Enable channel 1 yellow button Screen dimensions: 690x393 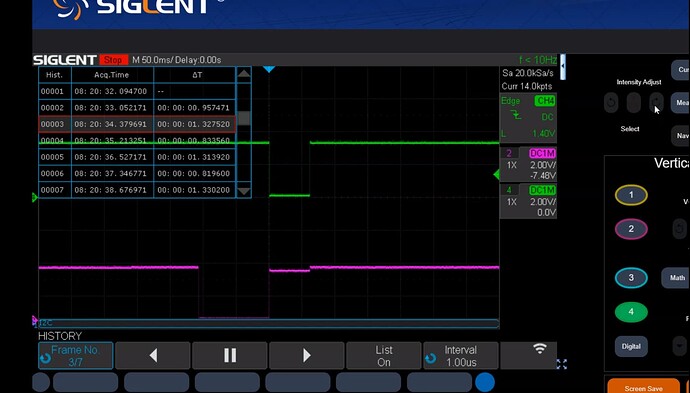click(631, 195)
